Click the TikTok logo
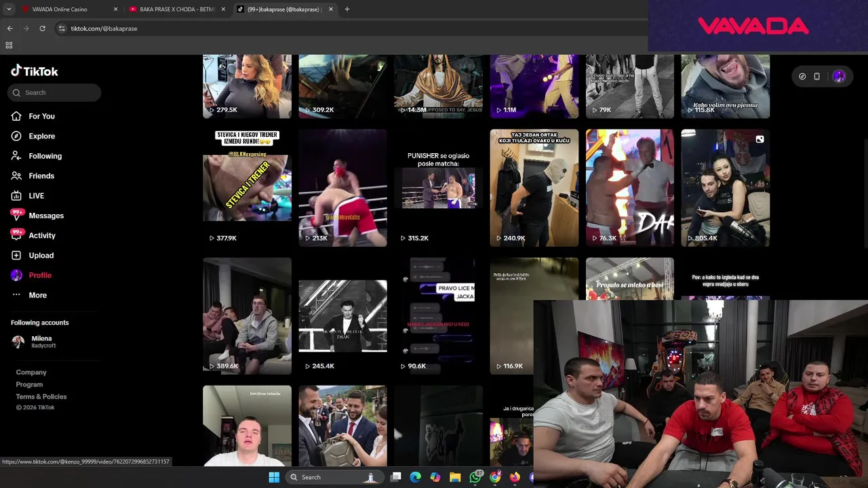Screen dimensions: 868x488 [35, 71]
